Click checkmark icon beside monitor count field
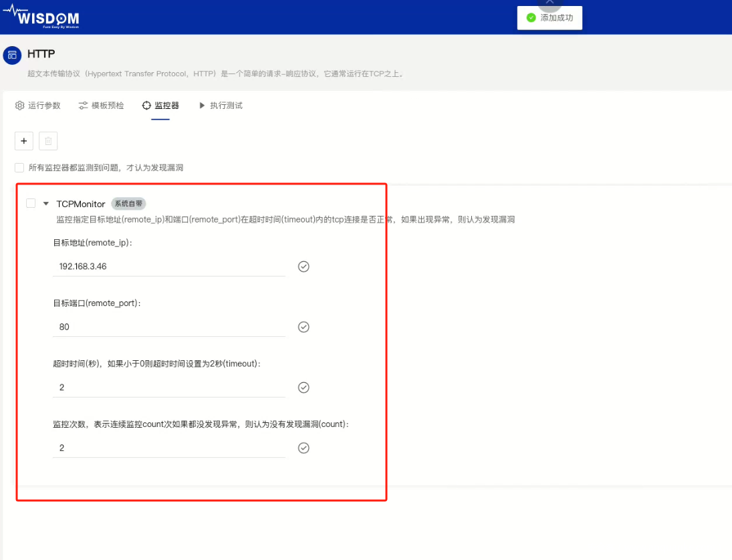This screenshot has height=560, width=732. [x=303, y=448]
